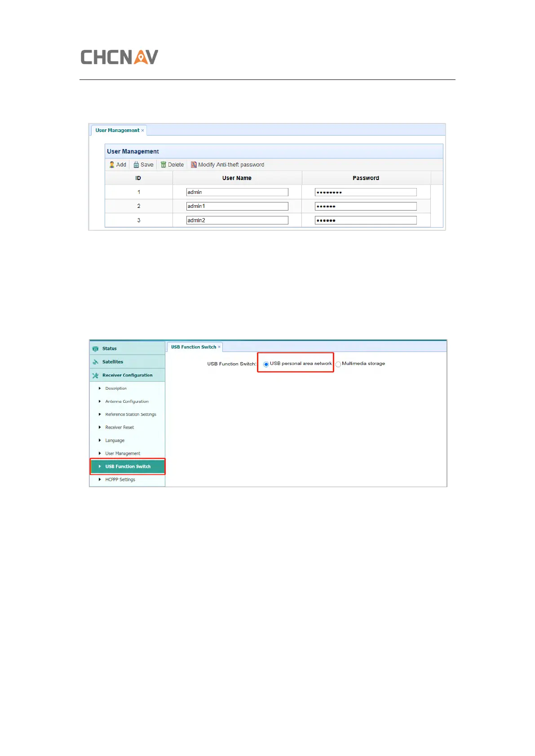Click the arrow beside Language

click(x=100, y=440)
